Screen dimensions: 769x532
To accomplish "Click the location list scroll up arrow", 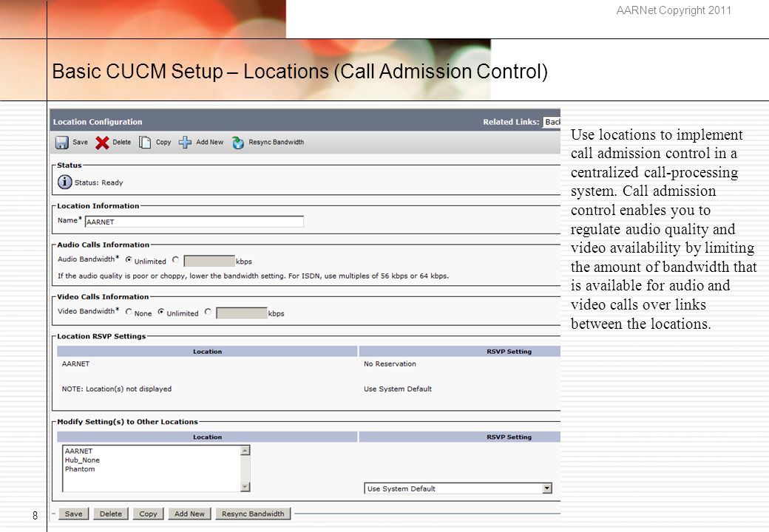I will [245, 450].
